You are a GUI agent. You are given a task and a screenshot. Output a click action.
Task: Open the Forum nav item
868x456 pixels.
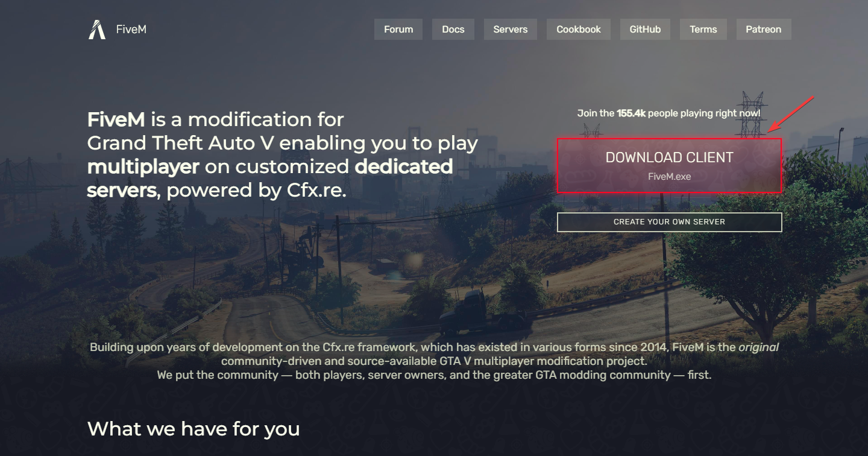398,29
